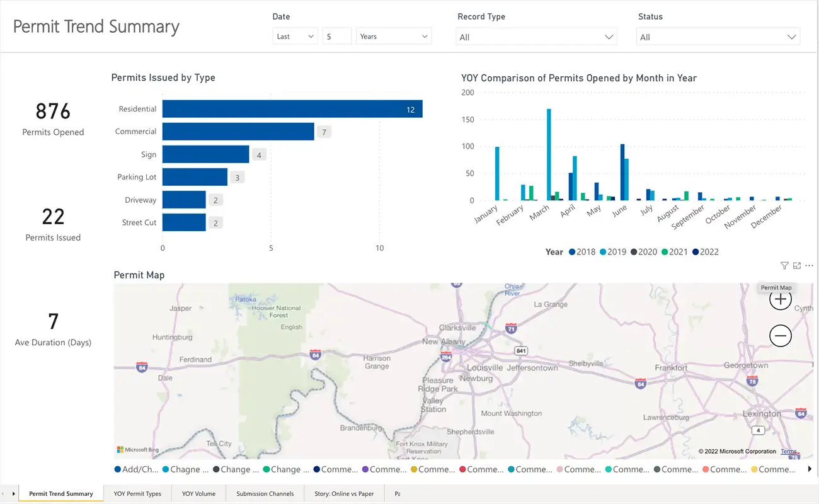
Task: Click the Georgetown label on the map
Action: (746, 365)
